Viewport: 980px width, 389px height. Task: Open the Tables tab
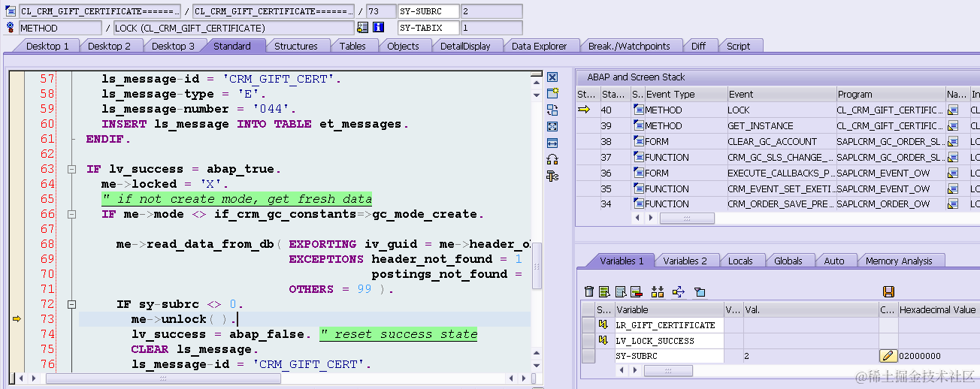(352, 46)
